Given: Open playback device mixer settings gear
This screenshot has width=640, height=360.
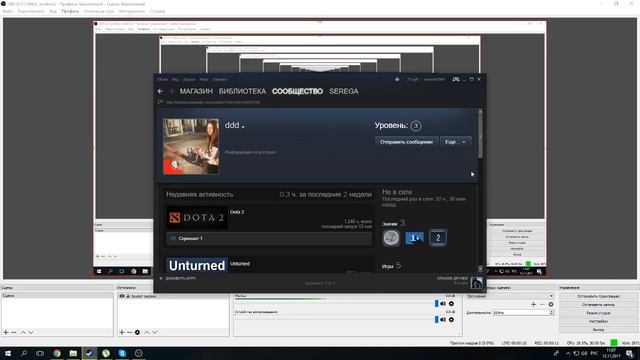Looking at the screenshot, I should pyautogui.click(x=451, y=320).
